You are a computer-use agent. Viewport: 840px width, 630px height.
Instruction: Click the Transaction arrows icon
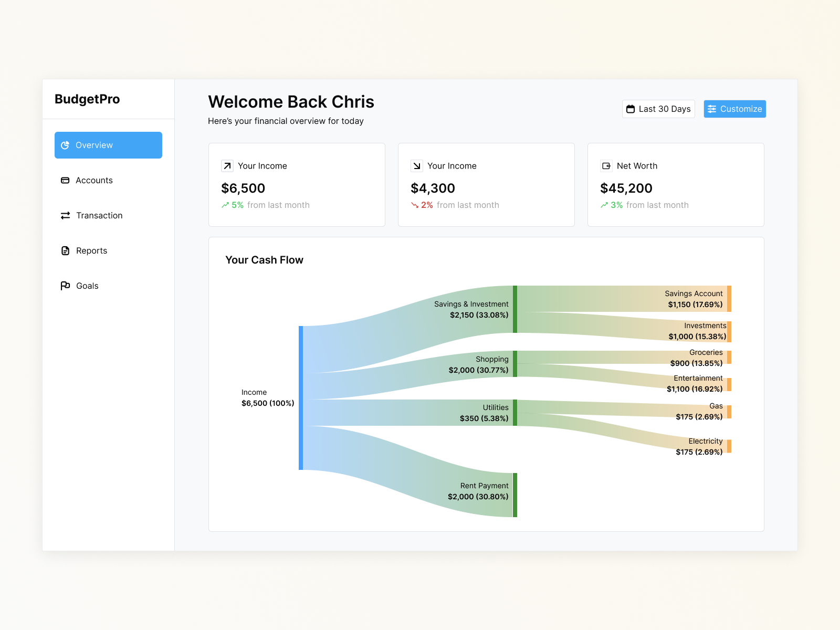(65, 216)
